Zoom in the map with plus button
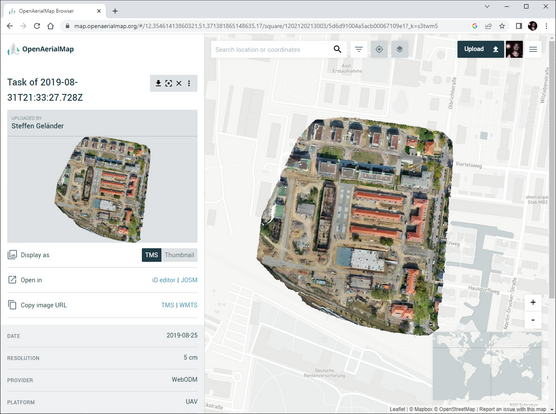The image size is (556, 414). click(x=533, y=302)
